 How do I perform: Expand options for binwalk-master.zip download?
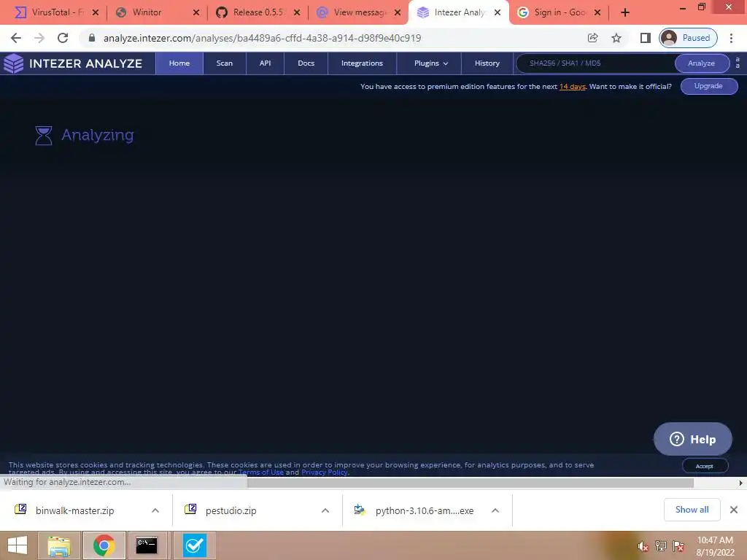point(155,511)
